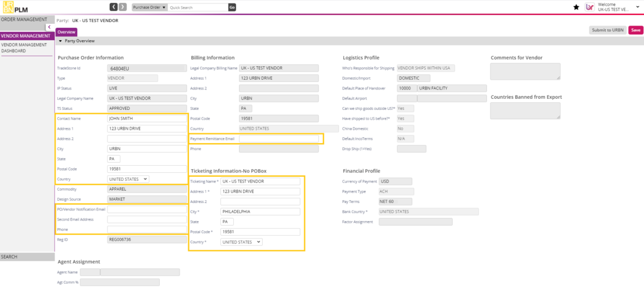The image size is (644, 289).
Task: Click the Purchase Order Phone field
Action: point(147,229)
